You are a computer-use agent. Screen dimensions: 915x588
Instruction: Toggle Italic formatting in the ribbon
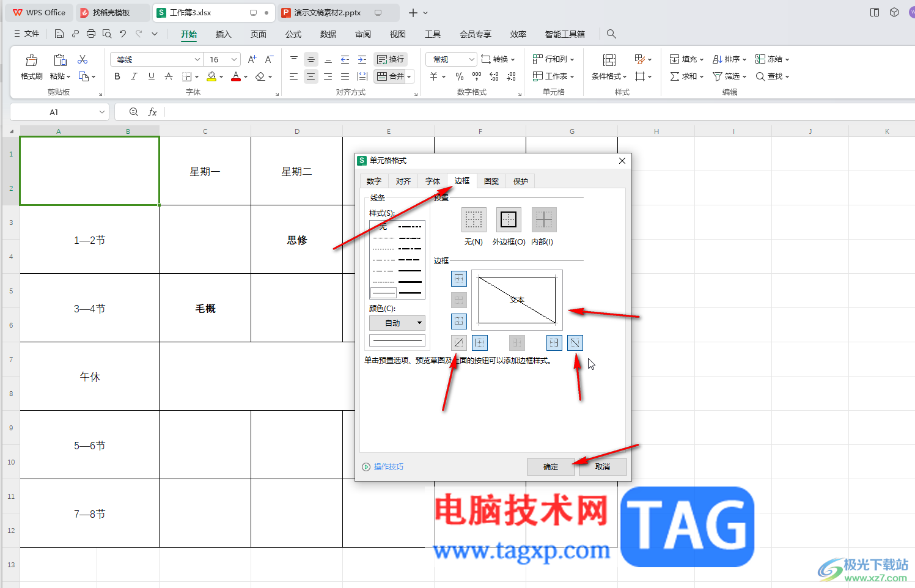point(134,76)
